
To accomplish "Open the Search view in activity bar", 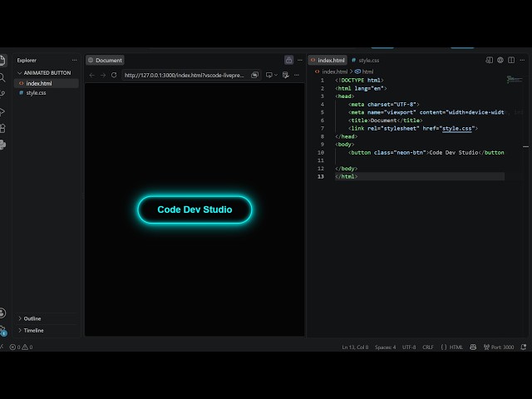I will tap(2, 77).
